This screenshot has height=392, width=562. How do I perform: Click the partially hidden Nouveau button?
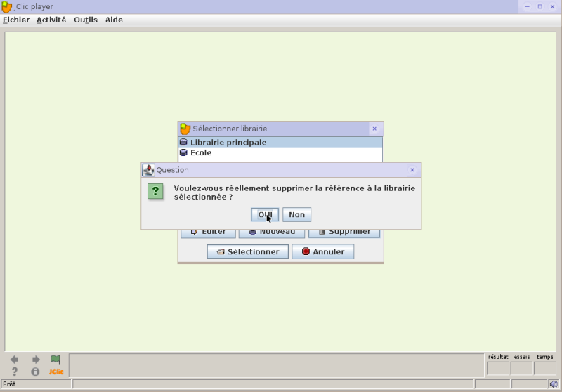tap(272, 233)
